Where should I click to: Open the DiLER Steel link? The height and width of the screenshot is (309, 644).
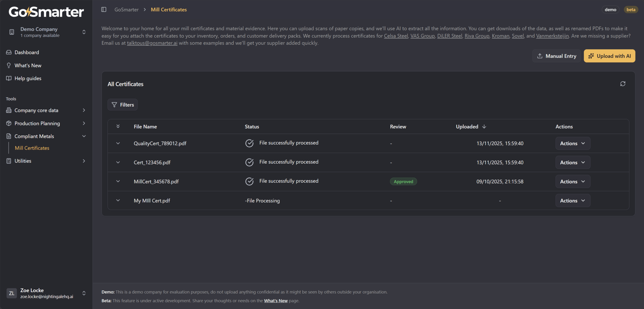(449, 36)
